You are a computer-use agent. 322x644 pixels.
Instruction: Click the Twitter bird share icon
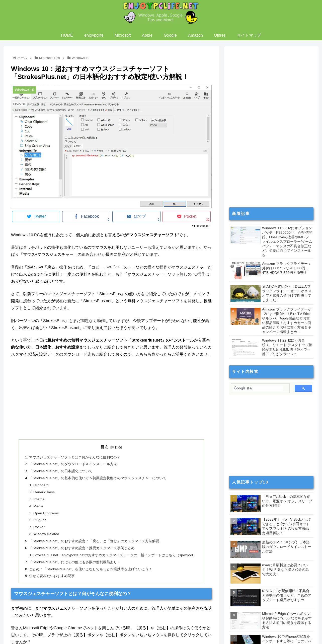pyautogui.click(x=29, y=216)
